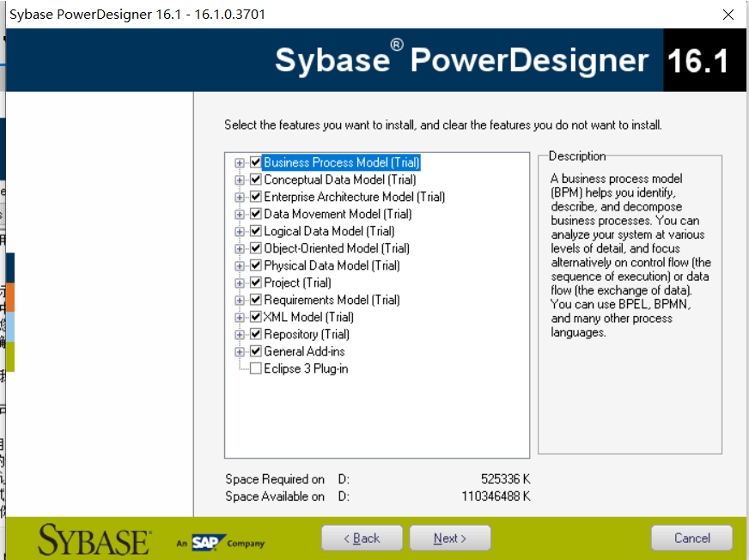
Task: Expand the XML Model tree node
Action: pos(241,316)
